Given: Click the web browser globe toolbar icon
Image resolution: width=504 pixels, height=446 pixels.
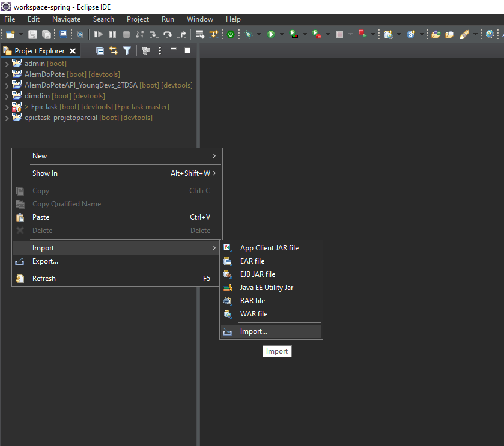Looking at the screenshot, I should 490,34.
